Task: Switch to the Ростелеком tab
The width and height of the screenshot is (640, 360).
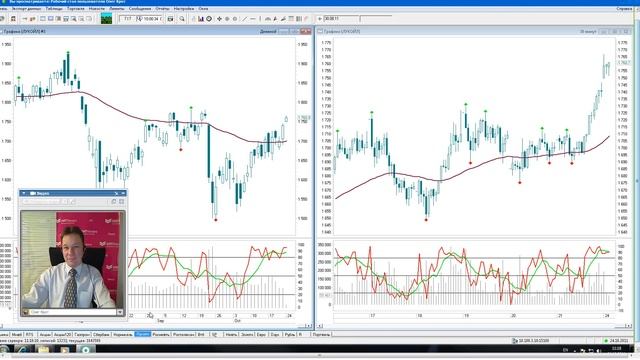Action: pos(183,334)
